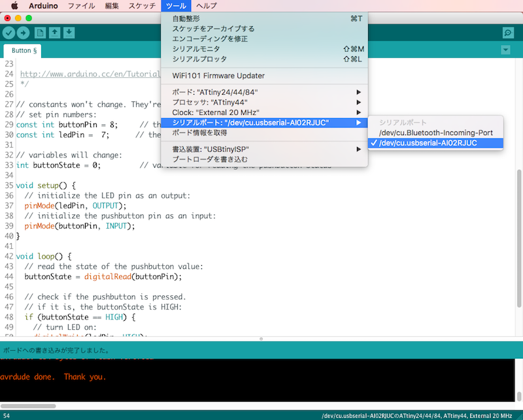
Task: Click ボードへの書き込みが完了しました status message
Action: click(56, 350)
